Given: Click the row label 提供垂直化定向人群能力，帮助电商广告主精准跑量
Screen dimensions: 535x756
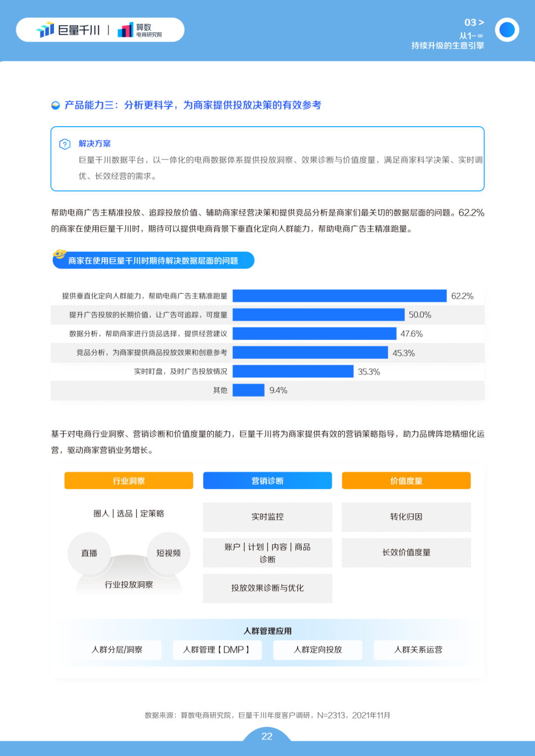Looking at the screenshot, I should [145, 296].
